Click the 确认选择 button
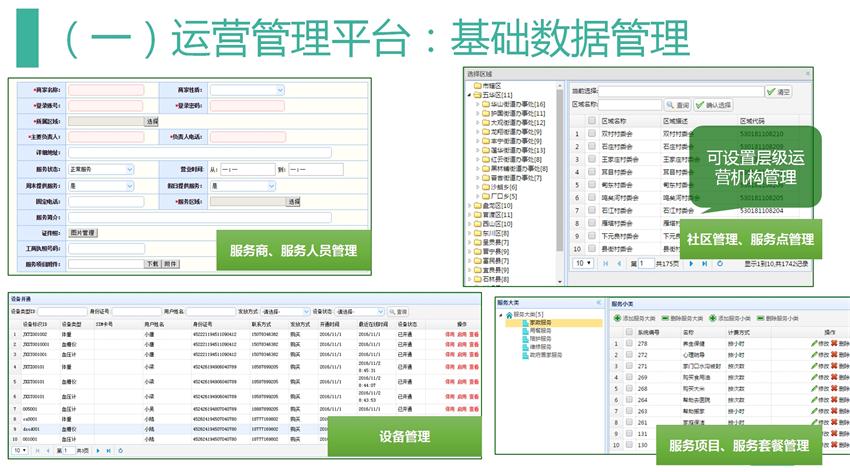Image resolution: width=850 pixels, height=472 pixels. coord(712,104)
